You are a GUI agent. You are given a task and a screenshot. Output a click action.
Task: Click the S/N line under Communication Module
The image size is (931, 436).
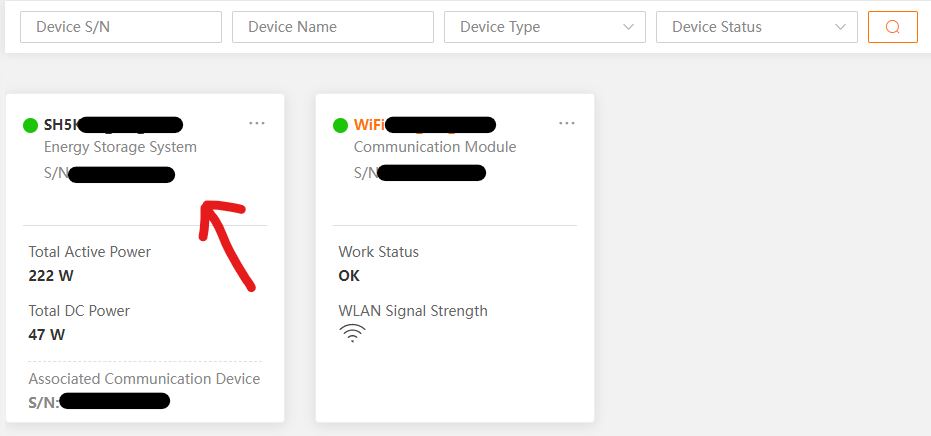click(420, 173)
